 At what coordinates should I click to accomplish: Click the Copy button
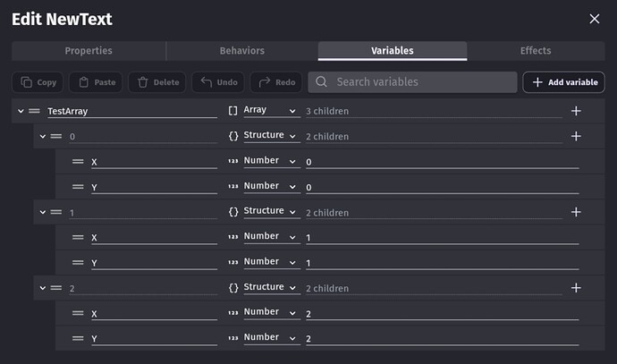(38, 82)
